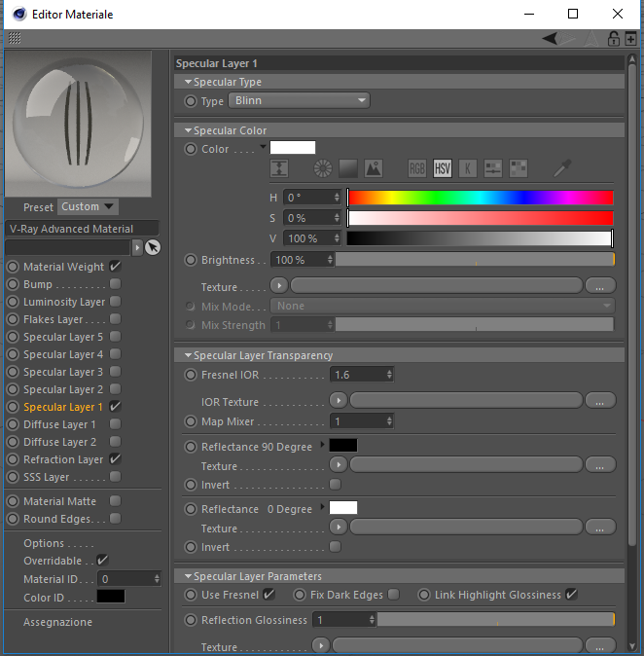
Task: Show the color mixer sliders icon
Action: click(493, 168)
